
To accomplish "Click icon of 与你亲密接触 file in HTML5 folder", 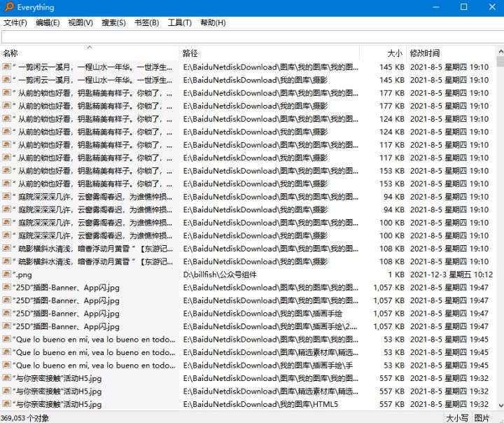I will (x=6, y=404).
